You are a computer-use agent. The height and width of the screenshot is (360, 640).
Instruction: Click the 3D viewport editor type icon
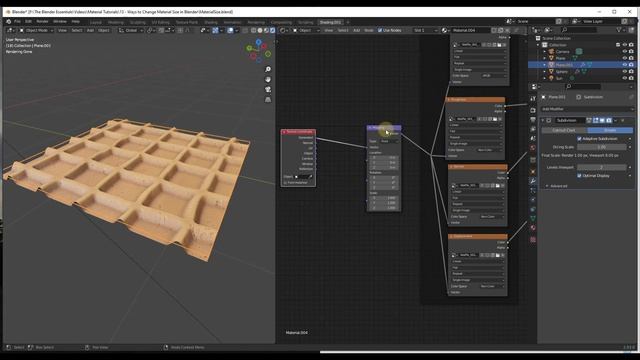click(x=10, y=30)
